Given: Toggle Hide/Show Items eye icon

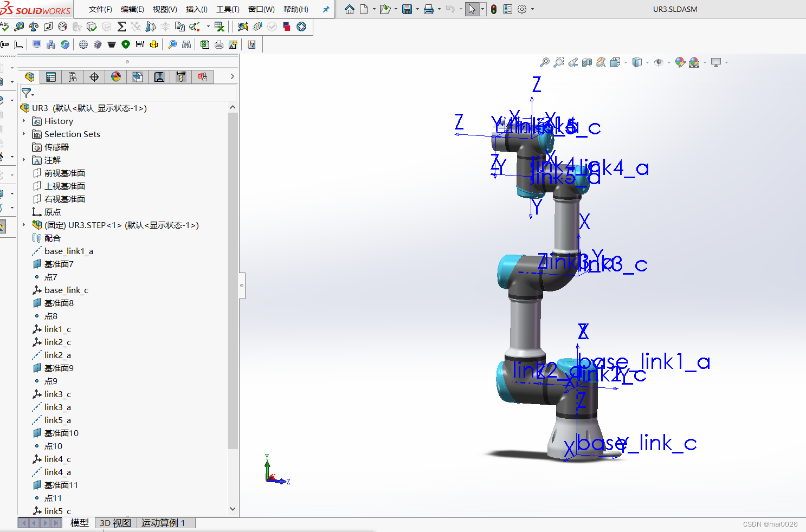Looking at the screenshot, I should tap(659, 62).
